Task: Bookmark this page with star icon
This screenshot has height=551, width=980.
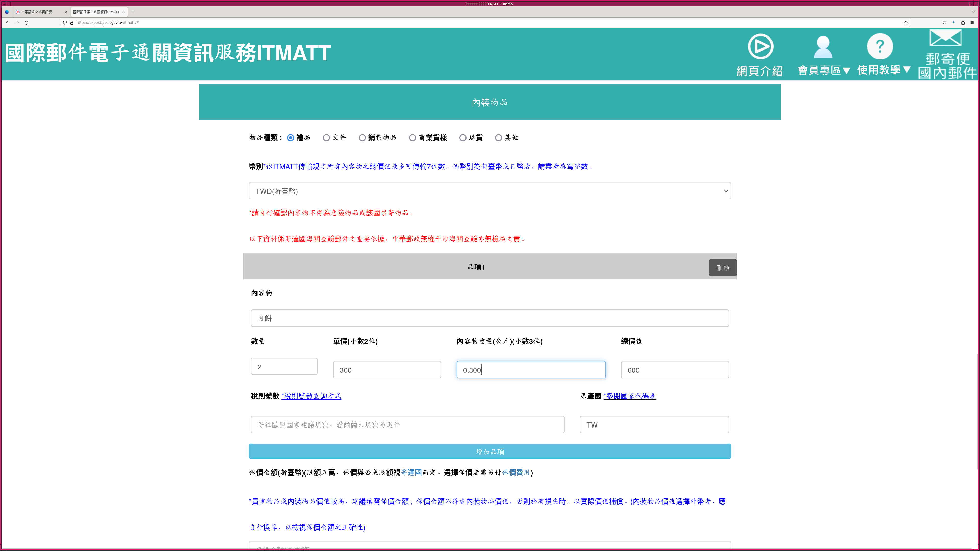Action: 906,23
